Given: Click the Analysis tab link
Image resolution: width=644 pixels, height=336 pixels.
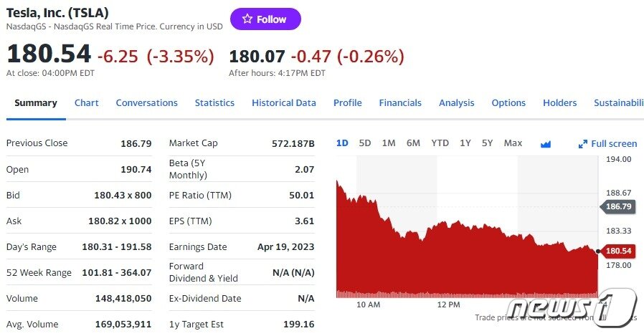Looking at the screenshot, I should pyautogui.click(x=457, y=102).
